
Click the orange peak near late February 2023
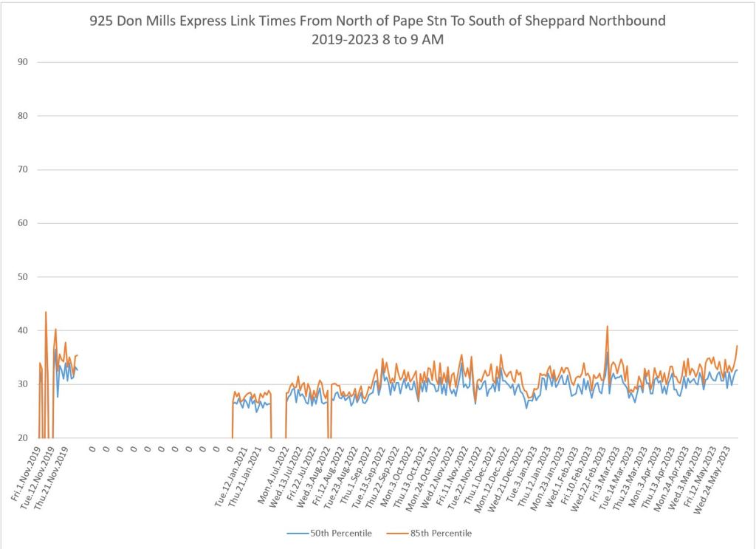(x=608, y=326)
